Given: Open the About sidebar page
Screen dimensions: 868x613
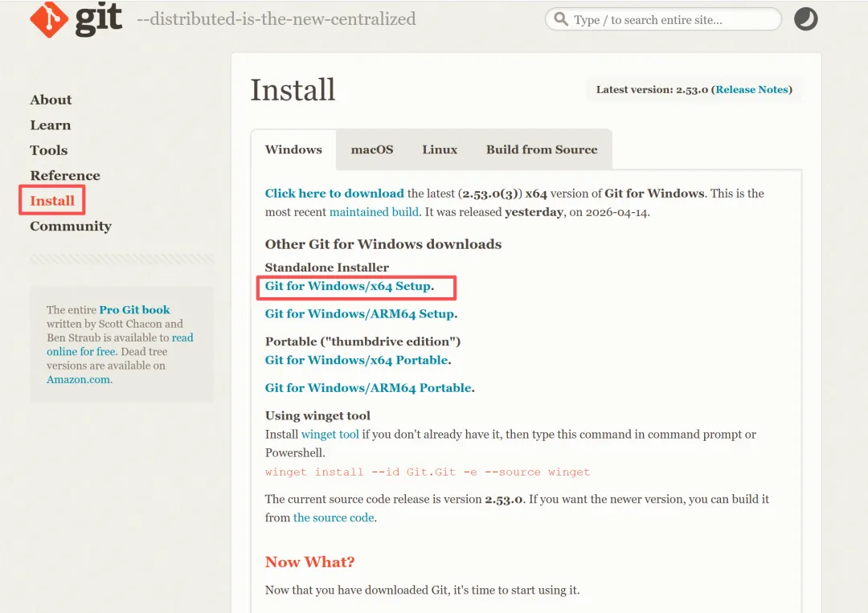Looking at the screenshot, I should coord(51,100).
